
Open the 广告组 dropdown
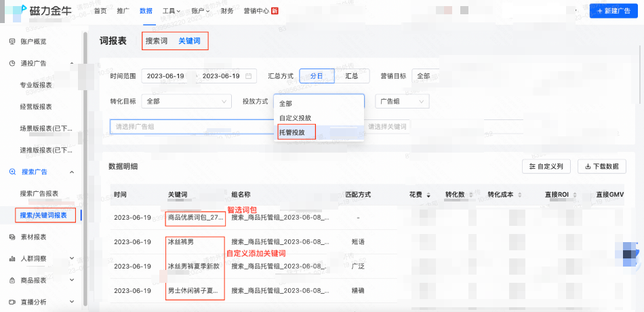click(x=403, y=101)
